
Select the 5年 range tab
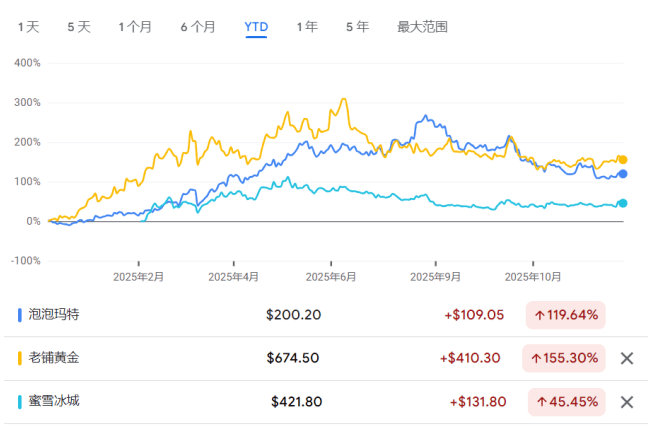[x=357, y=27]
